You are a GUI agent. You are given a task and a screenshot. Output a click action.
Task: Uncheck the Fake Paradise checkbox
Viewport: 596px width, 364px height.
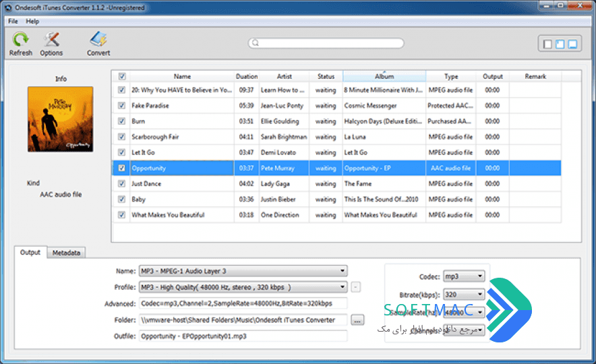[121, 106]
